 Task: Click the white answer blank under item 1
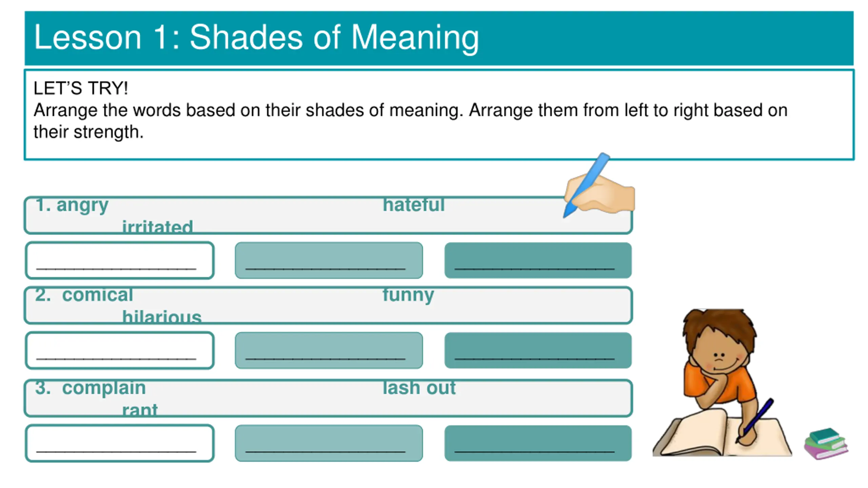point(120,260)
